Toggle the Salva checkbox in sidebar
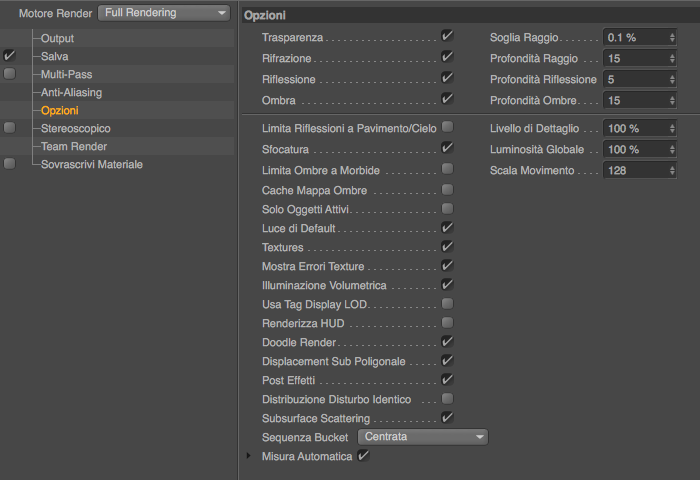Image resolution: width=700 pixels, height=480 pixels. point(10,56)
